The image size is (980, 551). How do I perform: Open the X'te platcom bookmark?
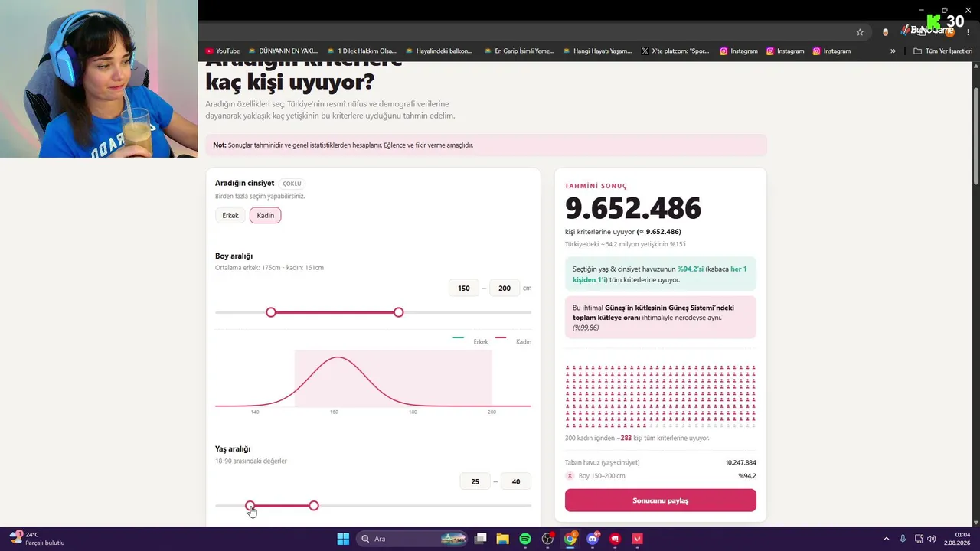click(x=675, y=51)
